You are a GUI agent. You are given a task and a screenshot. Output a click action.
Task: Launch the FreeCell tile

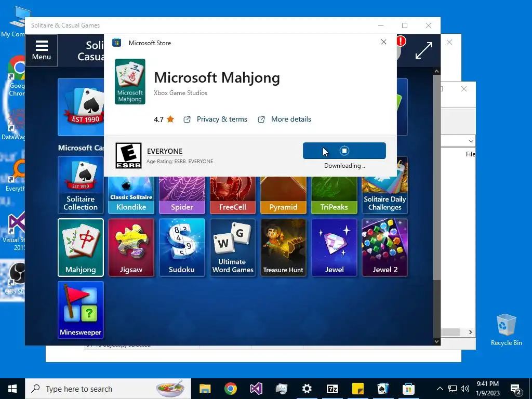tap(233, 195)
